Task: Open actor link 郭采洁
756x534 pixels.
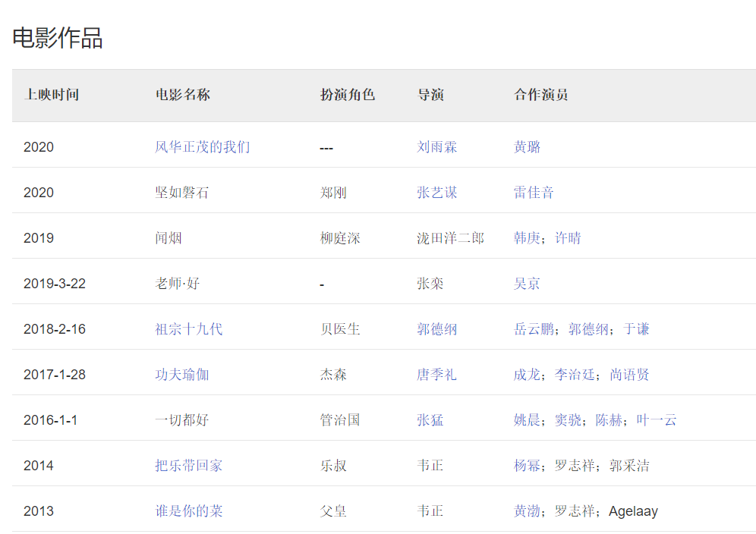Action: pos(630,465)
